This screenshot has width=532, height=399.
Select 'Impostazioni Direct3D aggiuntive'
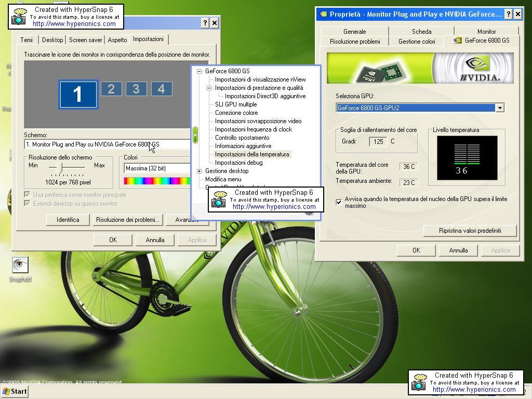(x=265, y=96)
